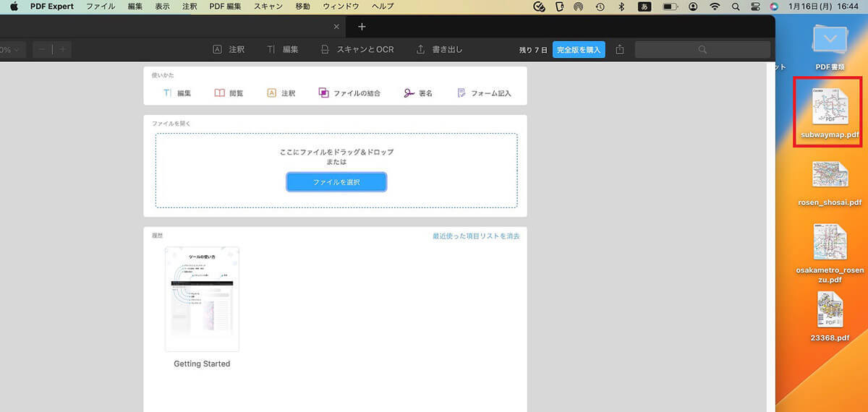Image resolution: width=868 pixels, height=412 pixels.
Task: Open the 移動 menu
Action: click(303, 7)
